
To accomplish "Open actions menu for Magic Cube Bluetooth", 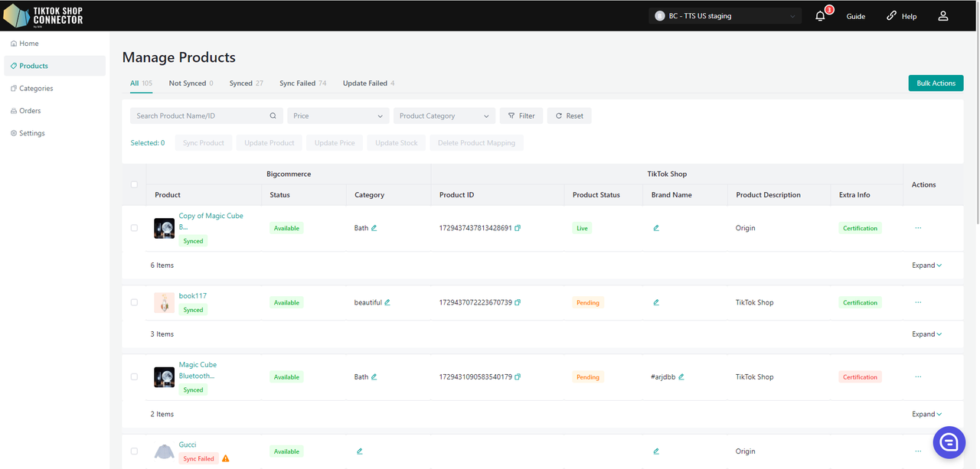I will pos(918,376).
